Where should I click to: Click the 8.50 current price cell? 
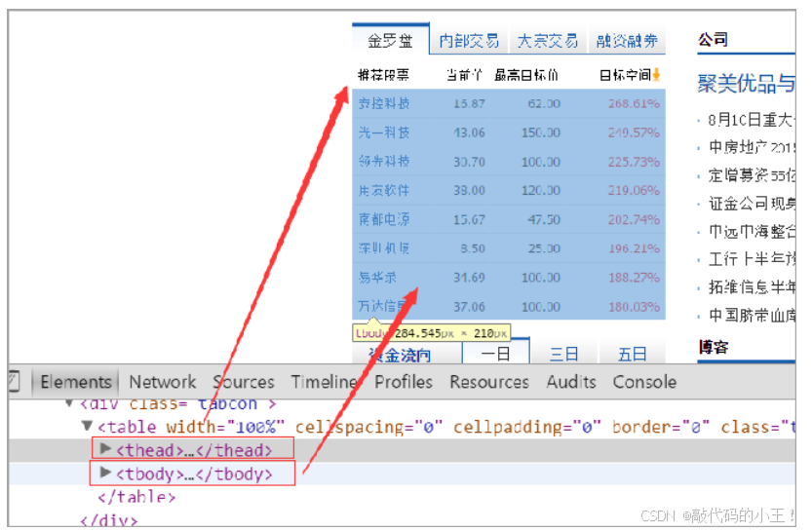[x=473, y=248]
